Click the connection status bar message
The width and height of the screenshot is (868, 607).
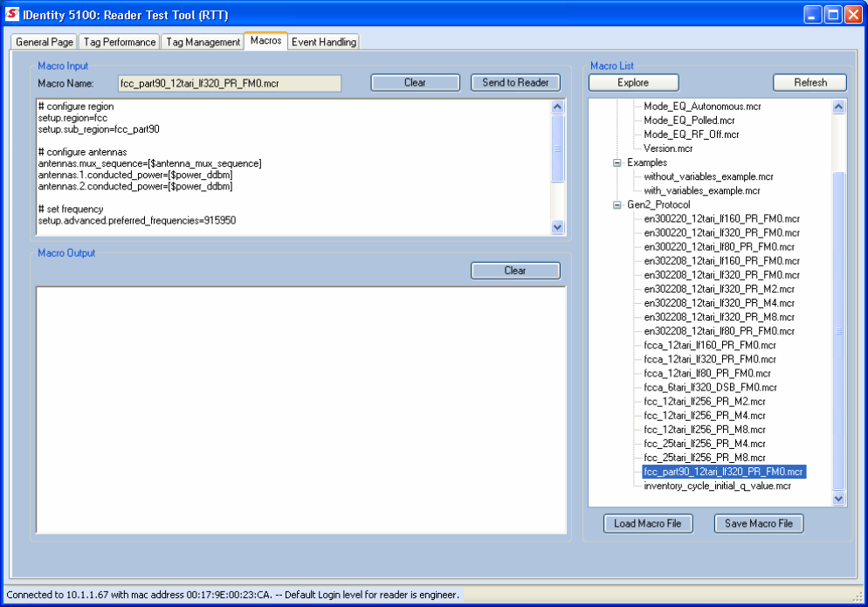pos(232,595)
